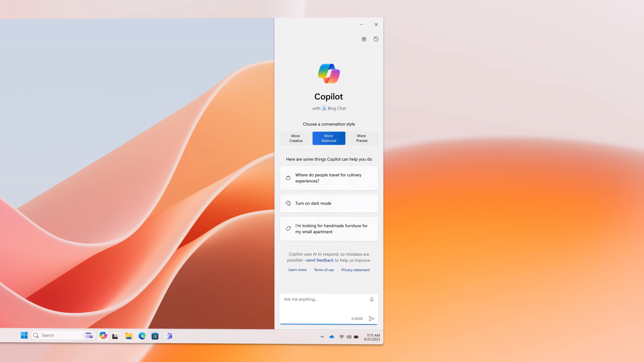Select the More Balanced conversation style

coord(329,138)
